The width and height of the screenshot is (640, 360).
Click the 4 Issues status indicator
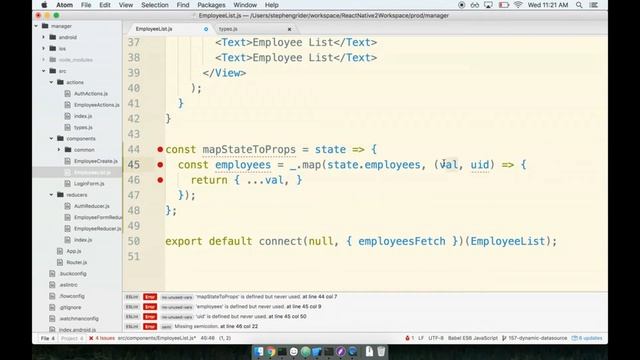(x=102, y=338)
